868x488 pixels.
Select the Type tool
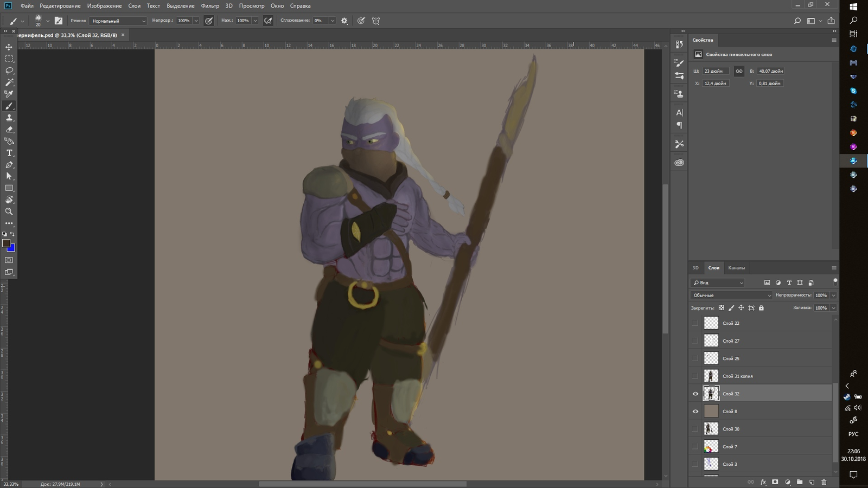9,153
